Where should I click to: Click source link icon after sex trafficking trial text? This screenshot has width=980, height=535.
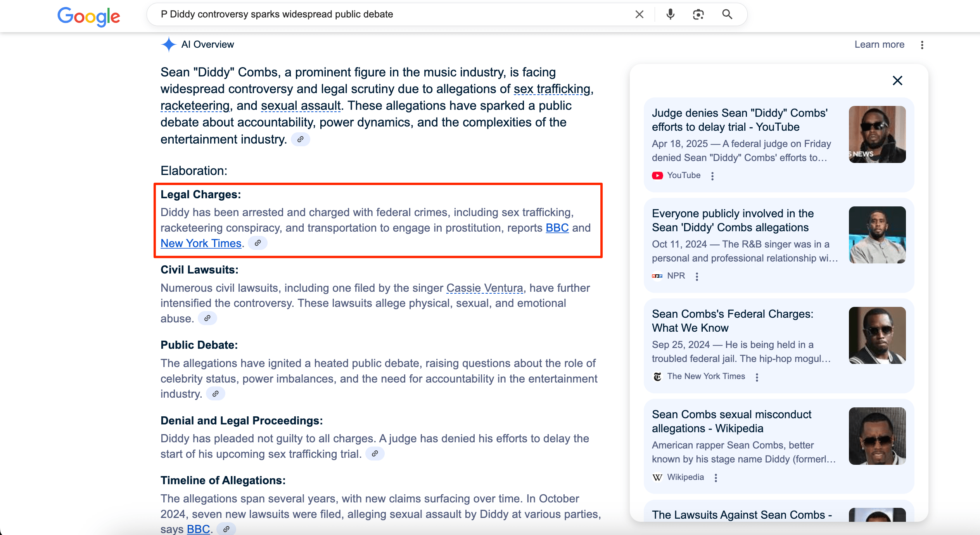375,454
